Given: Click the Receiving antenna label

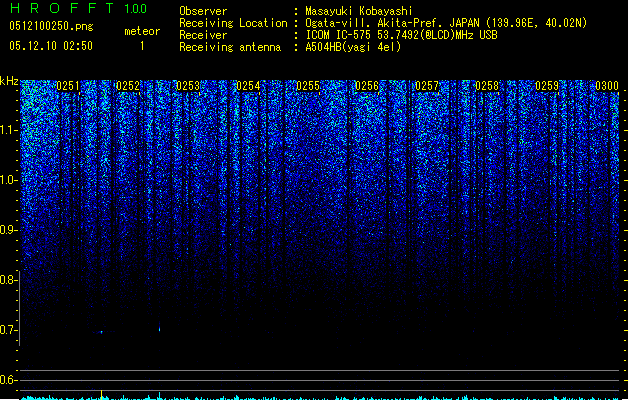Looking at the screenshot, I should tap(230, 47).
